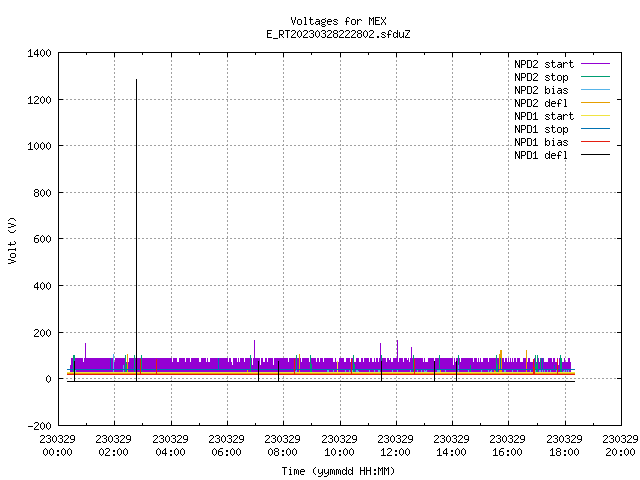Click the 1000 y-axis tick label
The image size is (640, 480).
(x=39, y=146)
